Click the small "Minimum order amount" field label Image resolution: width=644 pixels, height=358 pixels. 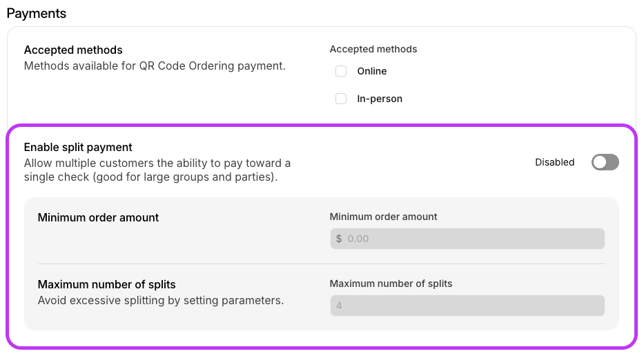[x=383, y=217]
